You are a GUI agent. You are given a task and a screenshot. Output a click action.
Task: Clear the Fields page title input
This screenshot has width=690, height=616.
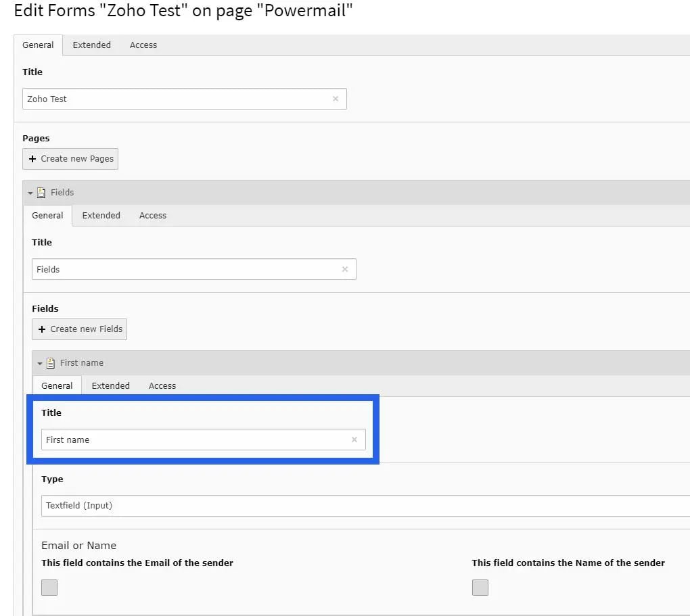point(345,269)
